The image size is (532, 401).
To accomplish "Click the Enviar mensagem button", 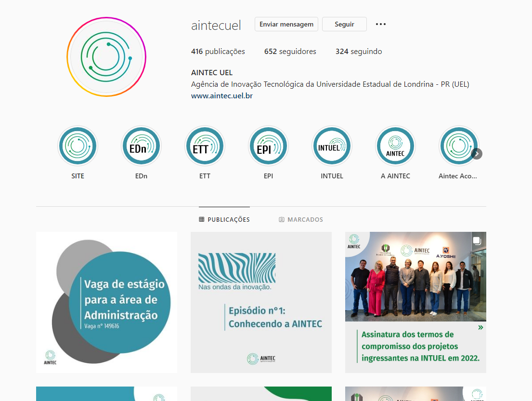I will 286,24.
